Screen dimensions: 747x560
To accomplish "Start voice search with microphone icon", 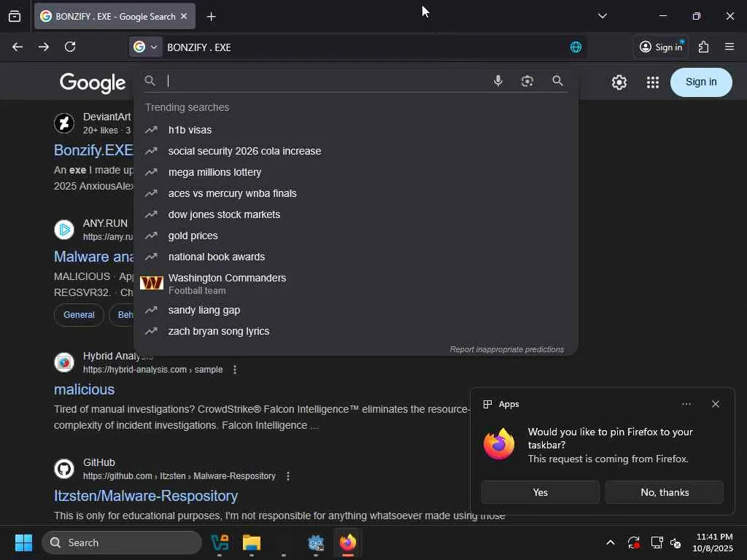I will [x=498, y=81].
